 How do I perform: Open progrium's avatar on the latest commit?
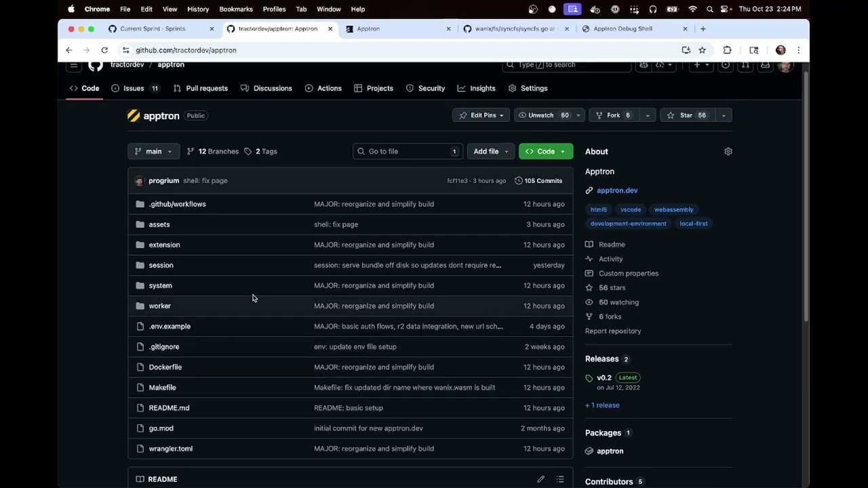(139, 181)
